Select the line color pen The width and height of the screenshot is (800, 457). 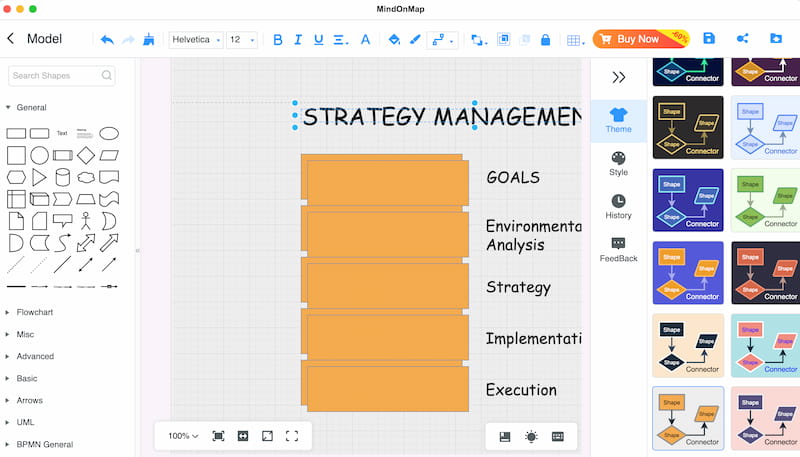point(415,39)
